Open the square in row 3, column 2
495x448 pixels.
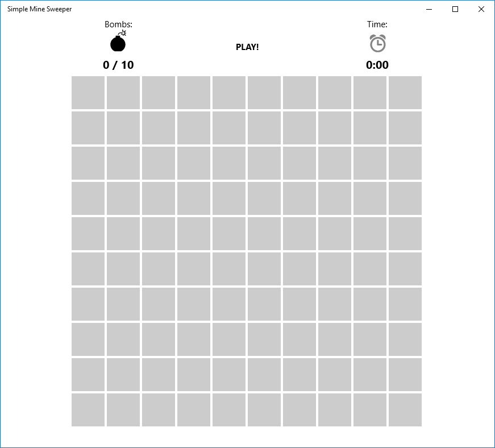(x=123, y=163)
